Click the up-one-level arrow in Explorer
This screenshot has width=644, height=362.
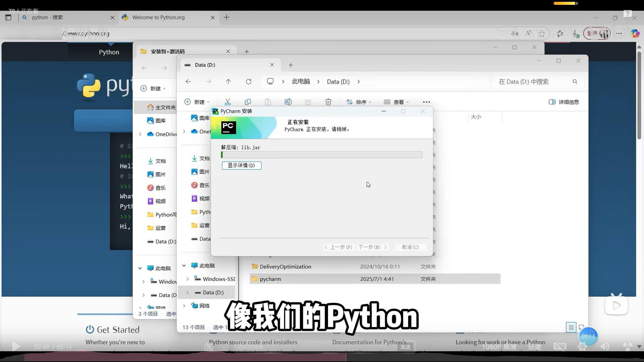pyautogui.click(x=228, y=81)
